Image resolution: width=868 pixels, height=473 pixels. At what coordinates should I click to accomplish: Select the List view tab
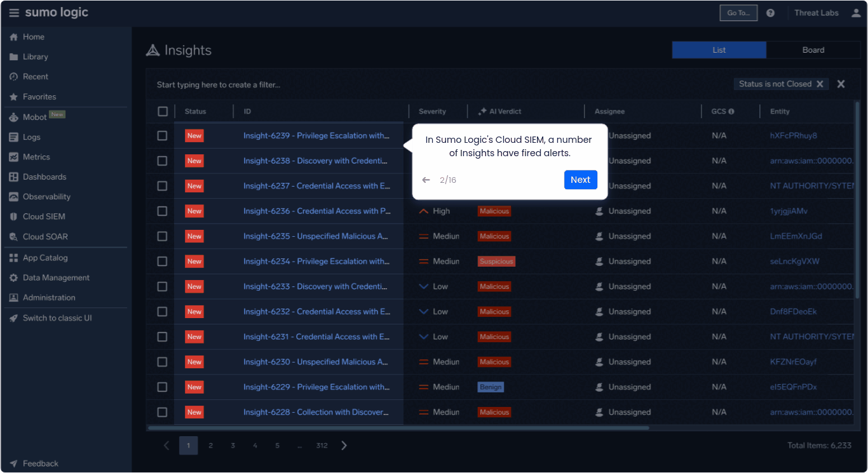719,50
